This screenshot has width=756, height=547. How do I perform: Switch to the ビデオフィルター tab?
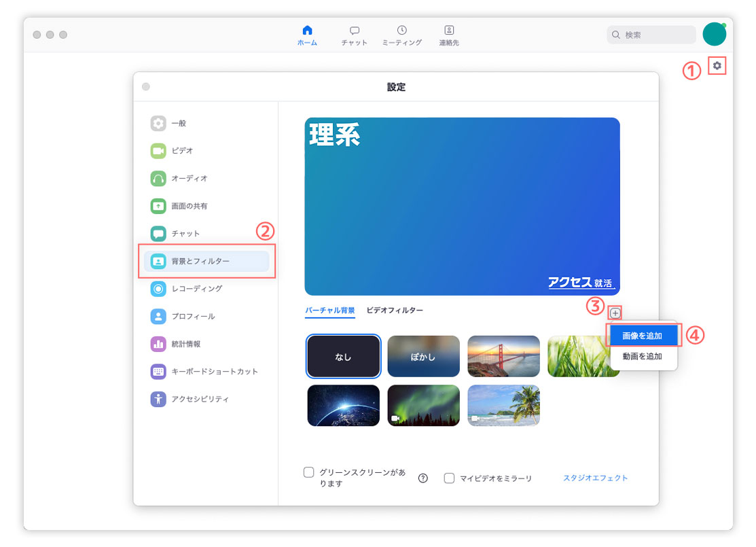point(395,310)
